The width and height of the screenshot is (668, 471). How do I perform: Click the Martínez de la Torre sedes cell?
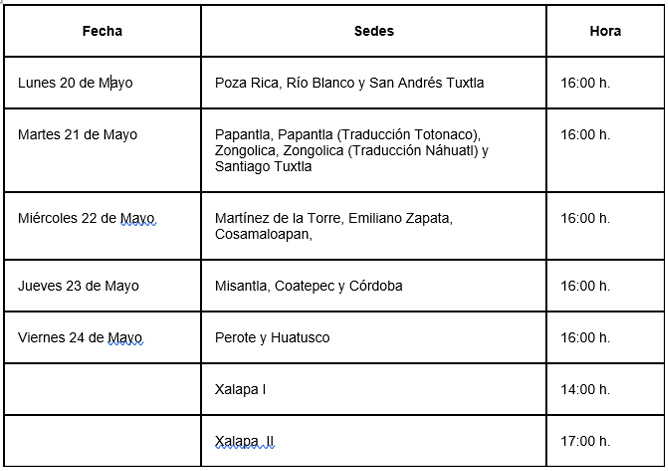pyautogui.click(x=334, y=226)
